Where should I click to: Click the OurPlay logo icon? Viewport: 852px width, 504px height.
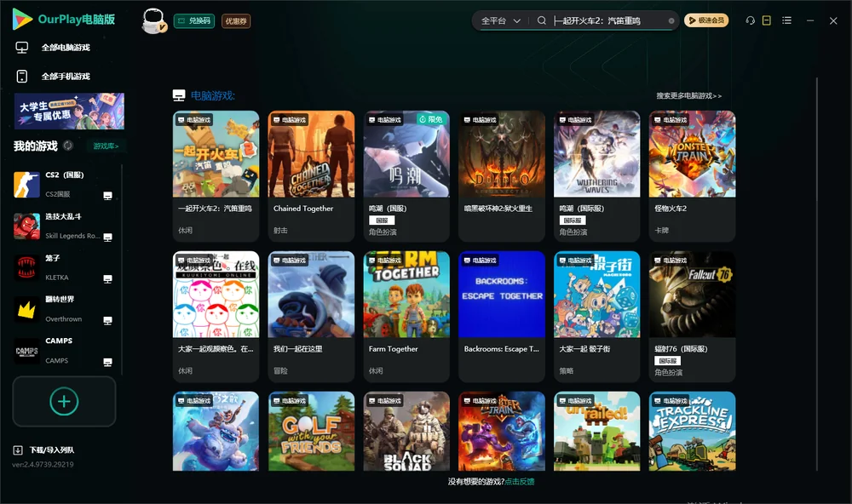pos(22,19)
